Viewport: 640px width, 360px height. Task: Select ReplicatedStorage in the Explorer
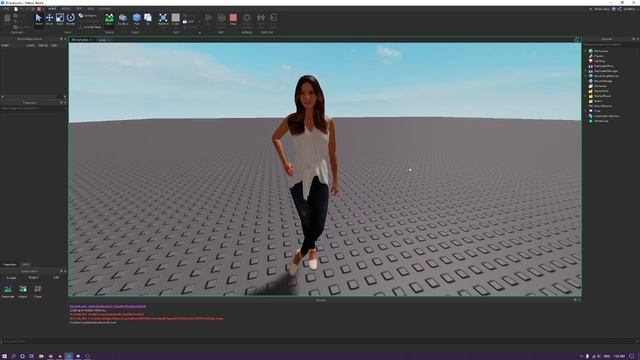click(x=606, y=71)
